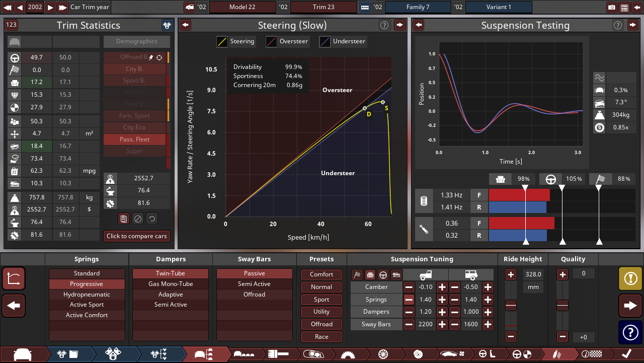Viewport: 644px width, 363px height.
Task: Click the yellow warning notification icon
Action: 630,278
